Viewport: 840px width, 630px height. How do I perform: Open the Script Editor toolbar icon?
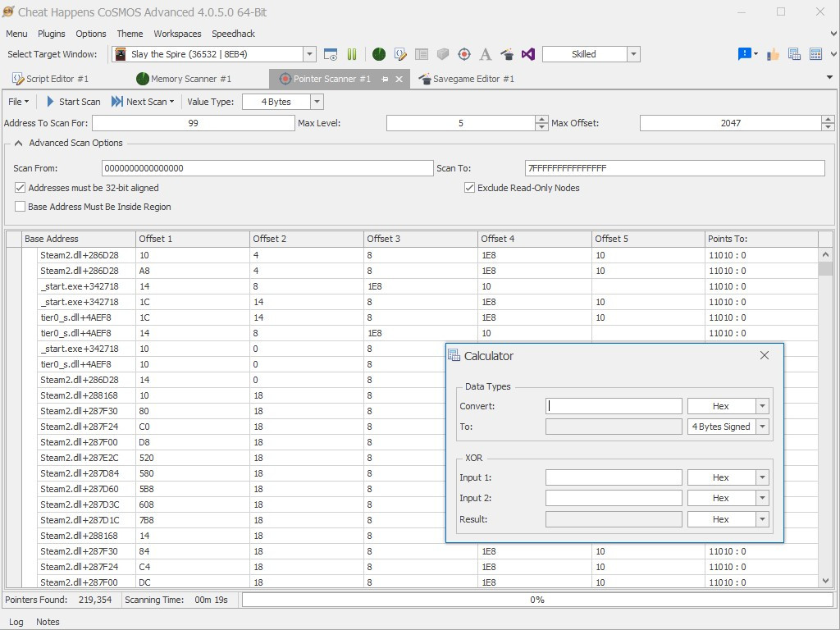400,54
